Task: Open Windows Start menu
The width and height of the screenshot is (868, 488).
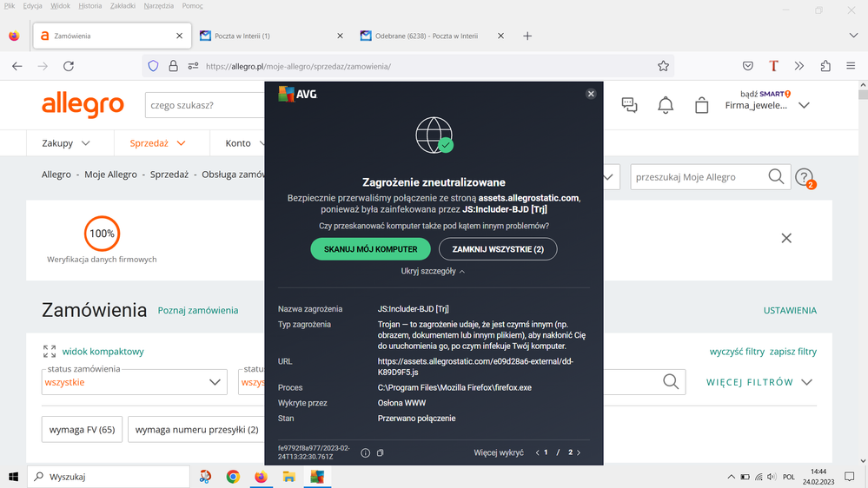Action: click(13, 477)
